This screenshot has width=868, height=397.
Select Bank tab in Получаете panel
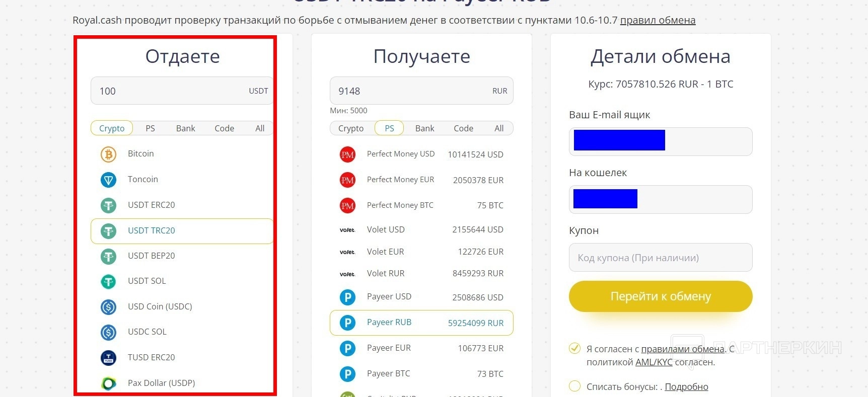[424, 128]
